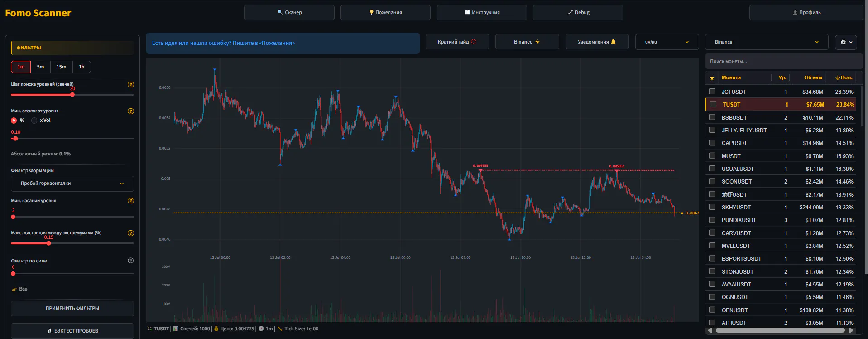Open the Профиль button
This screenshot has height=339, width=868.
806,13
